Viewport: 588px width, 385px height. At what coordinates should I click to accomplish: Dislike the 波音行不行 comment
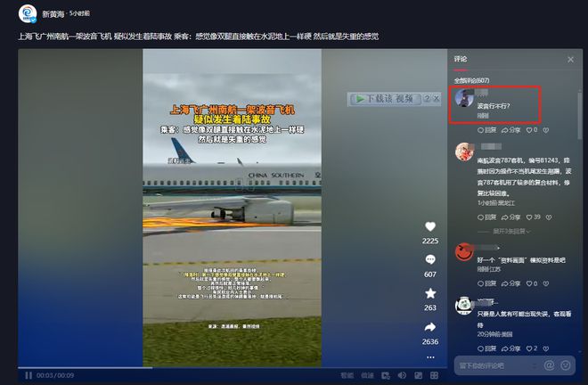(x=546, y=130)
